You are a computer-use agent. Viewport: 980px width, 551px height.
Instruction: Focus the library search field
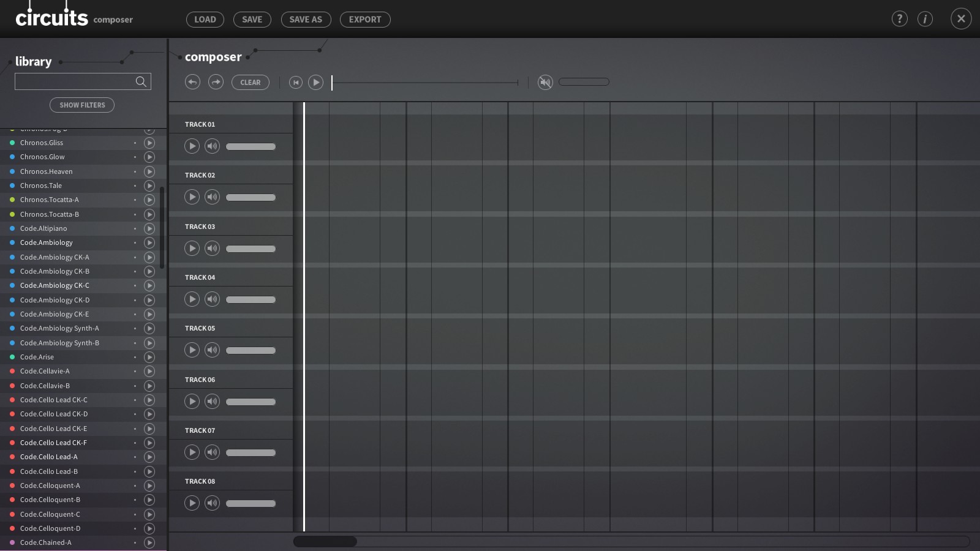coord(83,81)
